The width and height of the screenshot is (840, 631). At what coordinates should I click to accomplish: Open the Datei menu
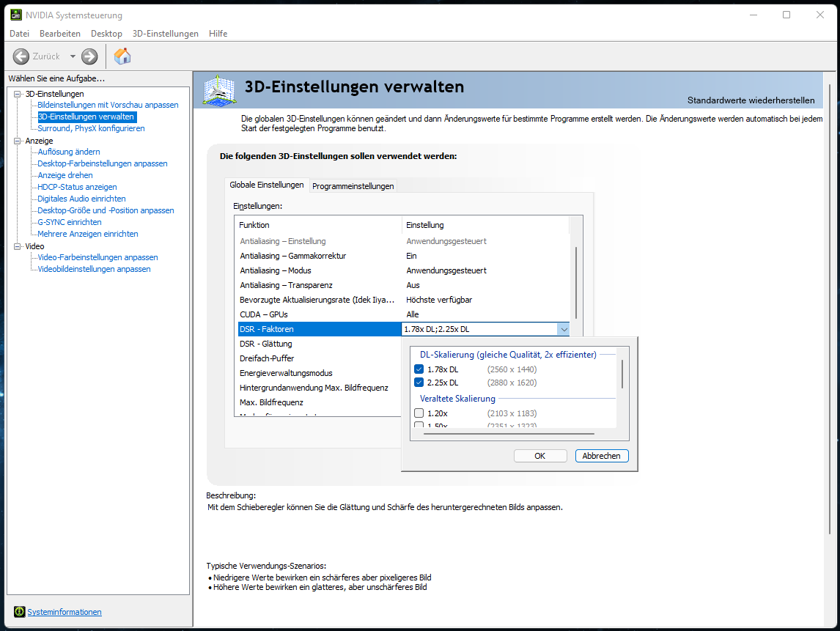pos(19,33)
